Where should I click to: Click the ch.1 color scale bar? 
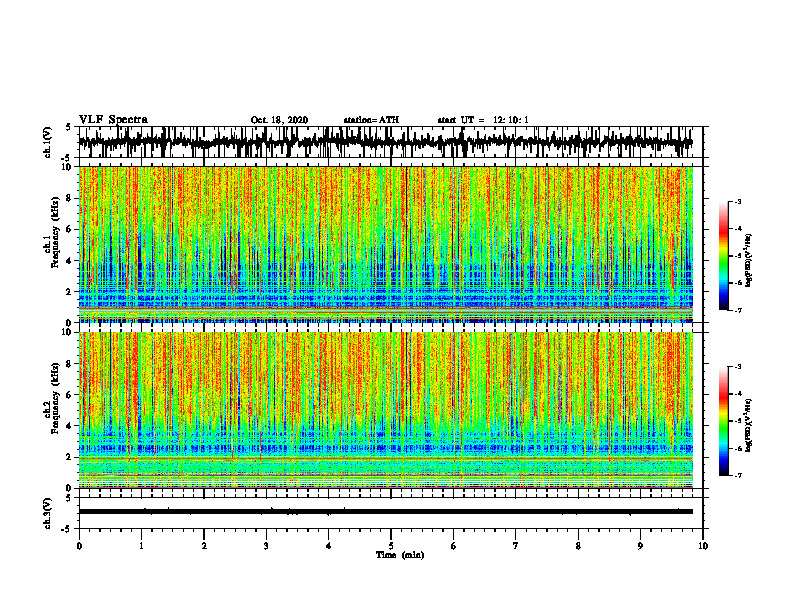723,256
